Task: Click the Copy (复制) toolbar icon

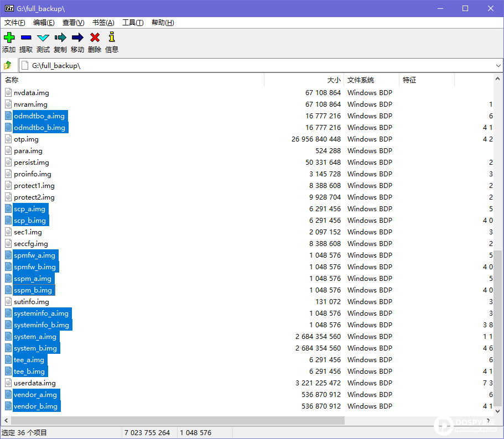Action: point(60,38)
